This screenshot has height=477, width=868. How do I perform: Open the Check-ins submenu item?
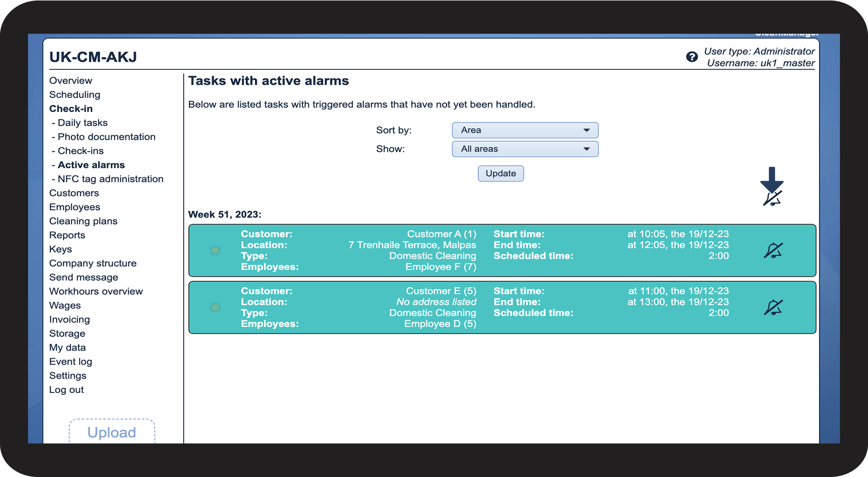pyautogui.click(x=81, y=151)
